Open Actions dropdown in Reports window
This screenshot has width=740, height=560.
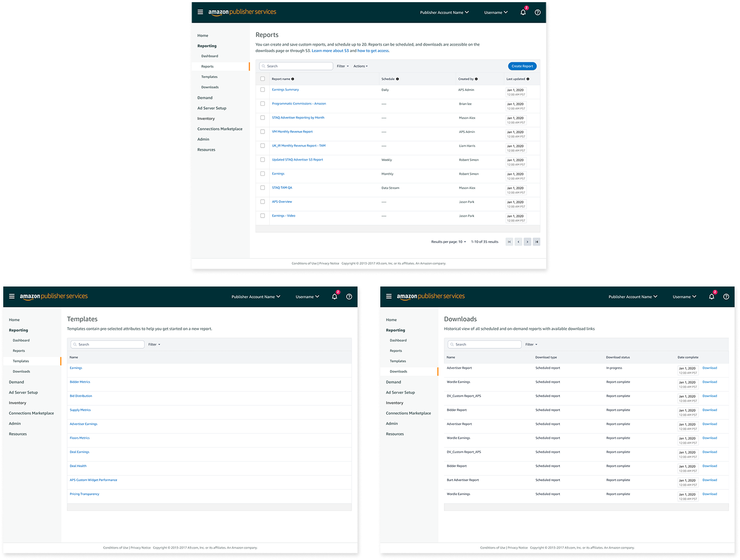pyautogui.click(x=361, y=66)
